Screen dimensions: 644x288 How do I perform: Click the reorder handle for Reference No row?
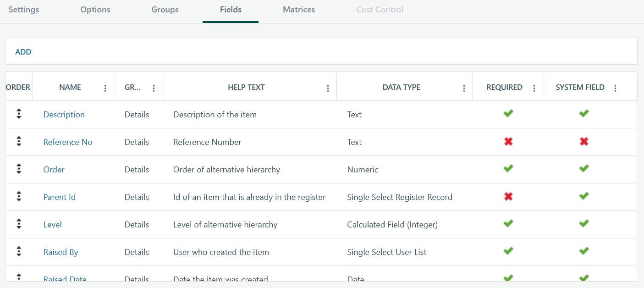pyautogui.click(x=19, y=142)
